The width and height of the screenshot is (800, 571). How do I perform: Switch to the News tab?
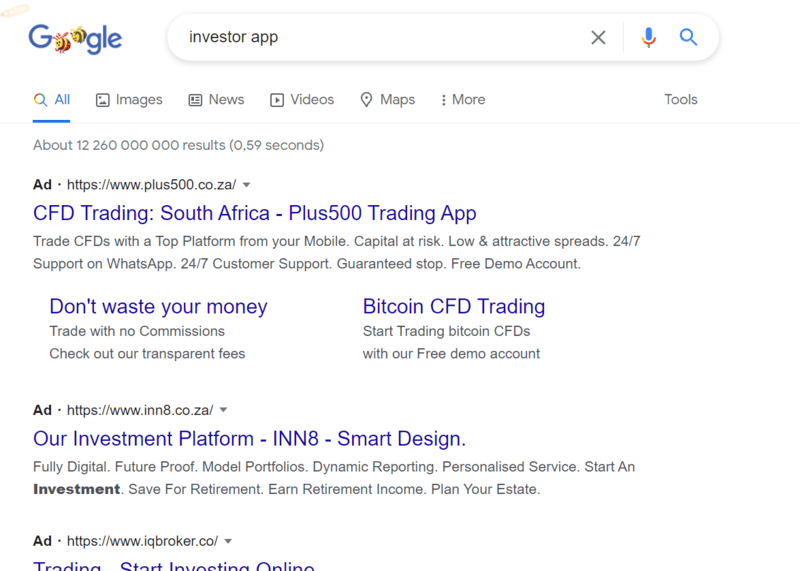(x=216, y=100)
